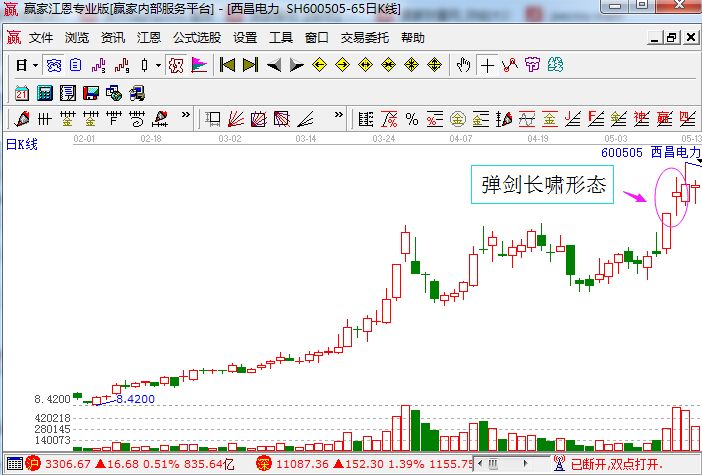Viewport: 702px width, 475px height.
Task: Select the hand pan tool
Action: pos(463,65)
